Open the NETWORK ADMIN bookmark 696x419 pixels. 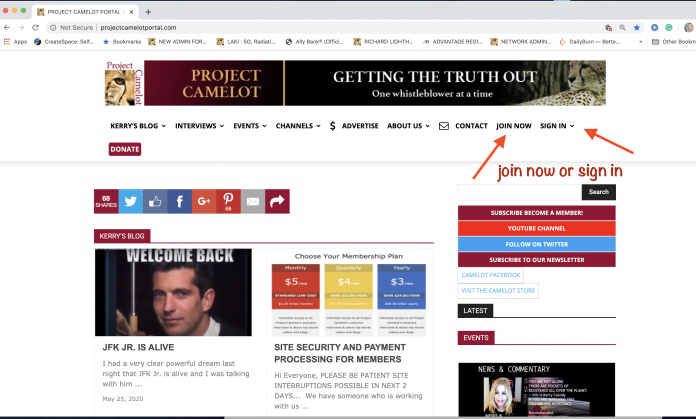tap(521, 42)
